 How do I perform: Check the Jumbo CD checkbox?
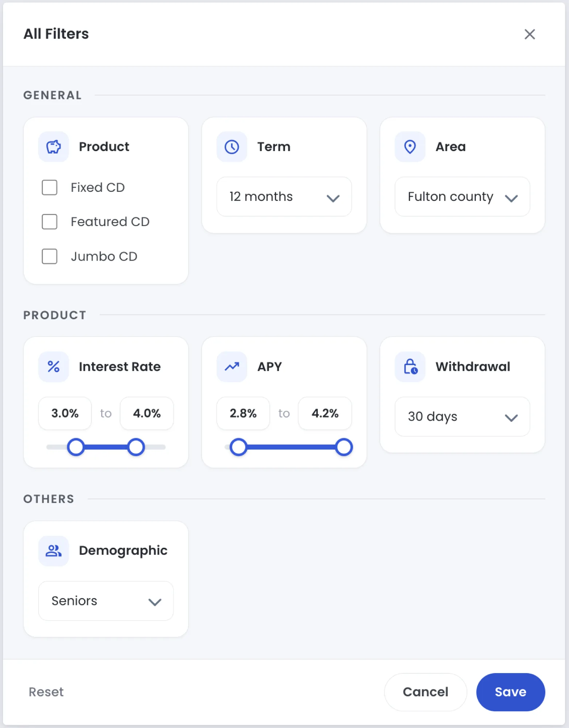click(50, 256)
